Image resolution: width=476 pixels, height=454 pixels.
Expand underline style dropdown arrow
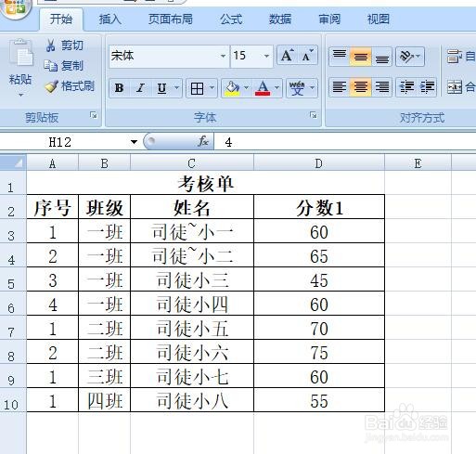pyautogui.click(x=176, y=88)
